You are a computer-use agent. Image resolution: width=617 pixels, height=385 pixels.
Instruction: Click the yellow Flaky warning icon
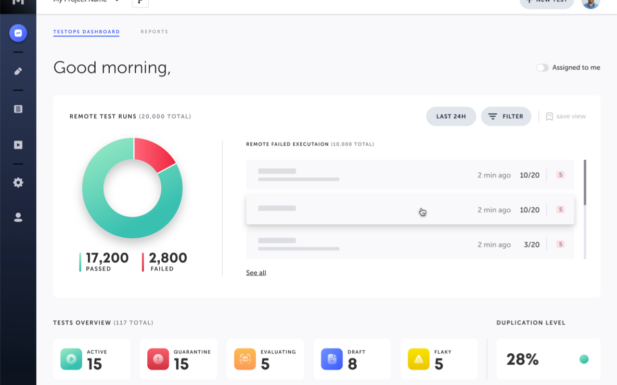pos(419,359)
